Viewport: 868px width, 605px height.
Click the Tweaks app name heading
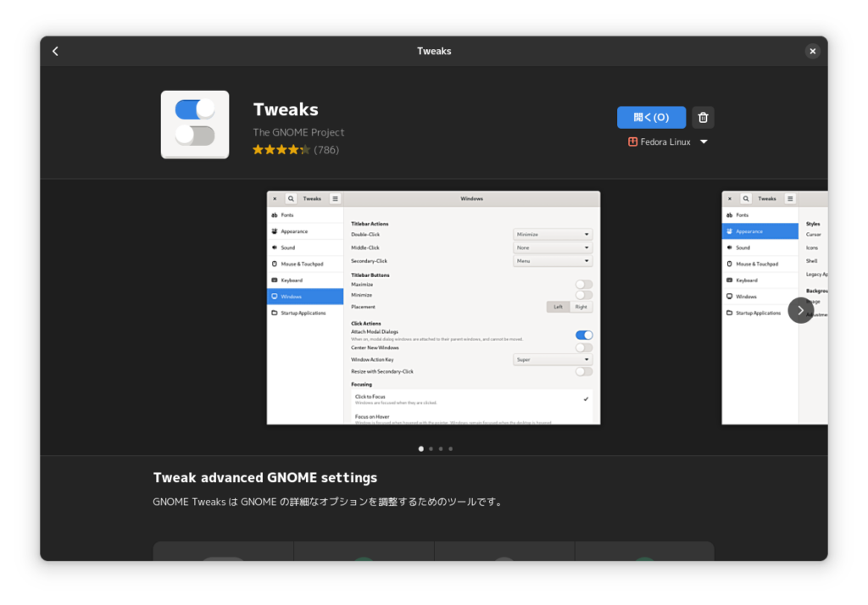[x=286, y=109]
